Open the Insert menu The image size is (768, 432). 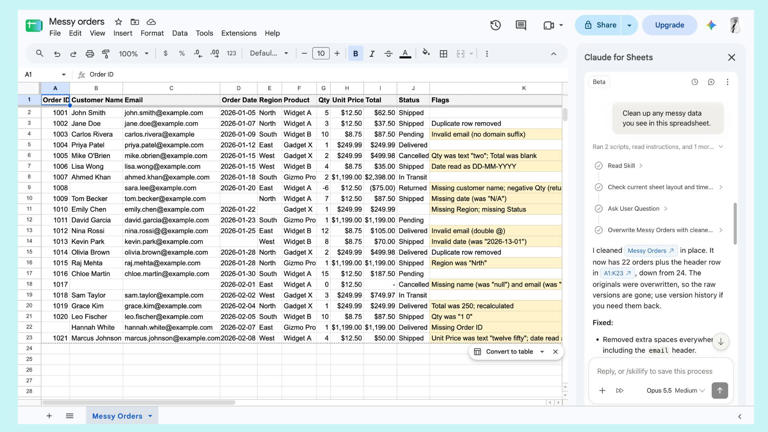pos(122,33)
